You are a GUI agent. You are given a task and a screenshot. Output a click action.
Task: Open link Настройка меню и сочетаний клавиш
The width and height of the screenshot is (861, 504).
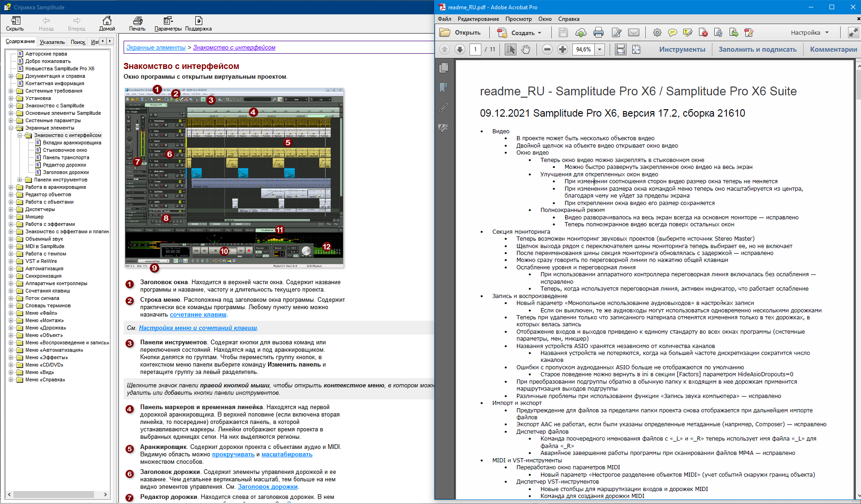pyautogui.click(x=198, y=328)
